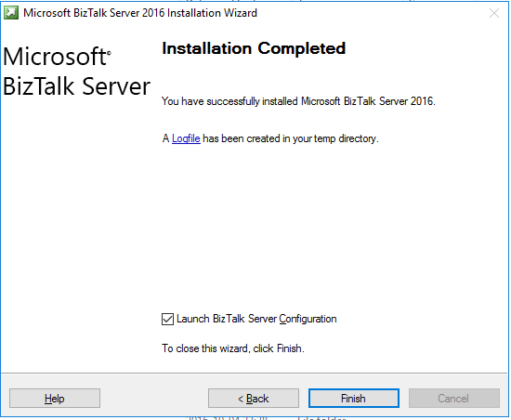Click the BizTalk Server logo text
511x420 pixels.
76,86
